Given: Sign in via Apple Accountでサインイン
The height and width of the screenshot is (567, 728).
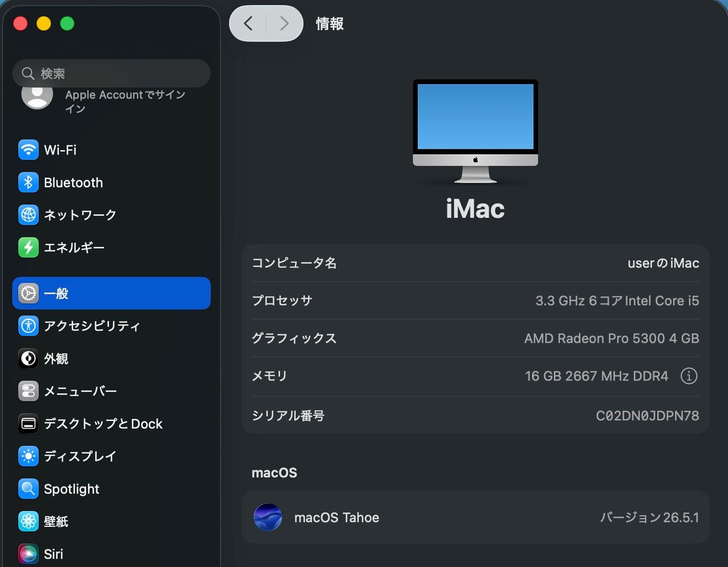Looking at the screenshot, I should 125,101.
